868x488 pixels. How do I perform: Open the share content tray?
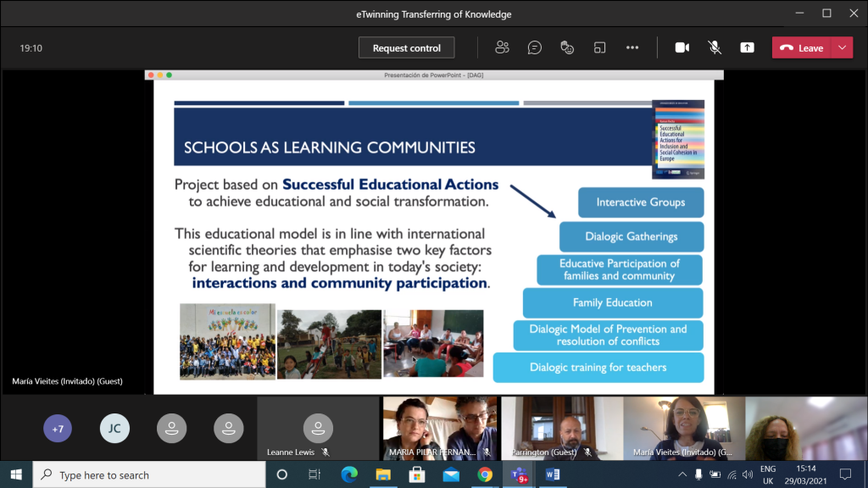(747, 47)
